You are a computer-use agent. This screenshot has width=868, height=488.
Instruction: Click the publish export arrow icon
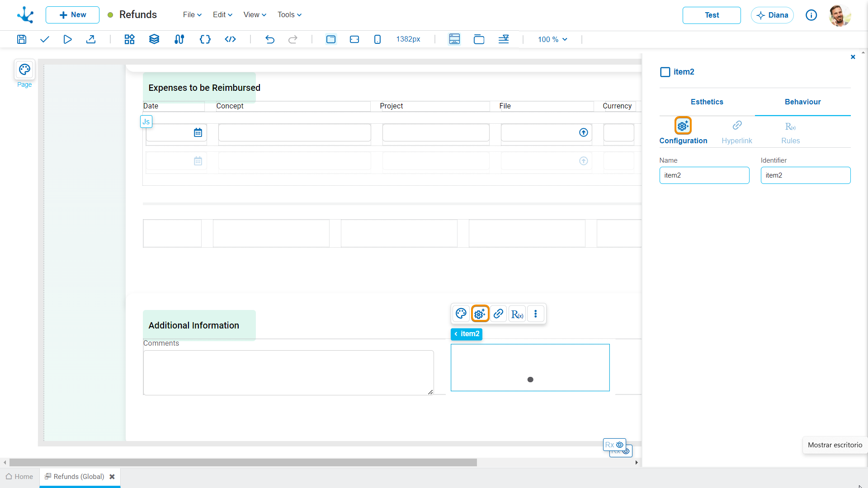point(91,39)
